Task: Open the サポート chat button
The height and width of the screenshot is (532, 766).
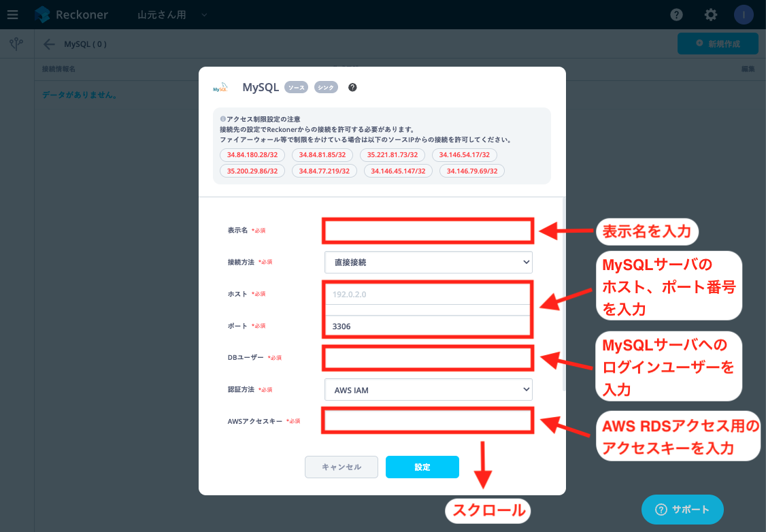Action: 682,510
